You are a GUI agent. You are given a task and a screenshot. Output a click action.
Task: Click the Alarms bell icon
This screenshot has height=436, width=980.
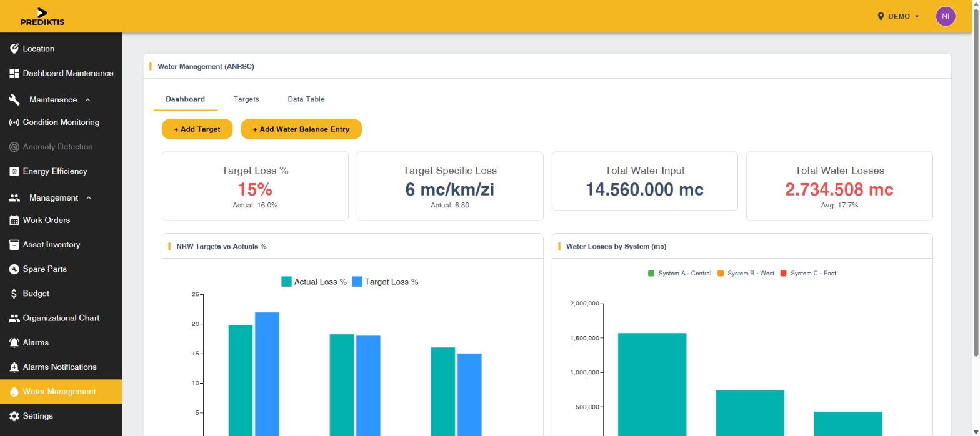14,342
